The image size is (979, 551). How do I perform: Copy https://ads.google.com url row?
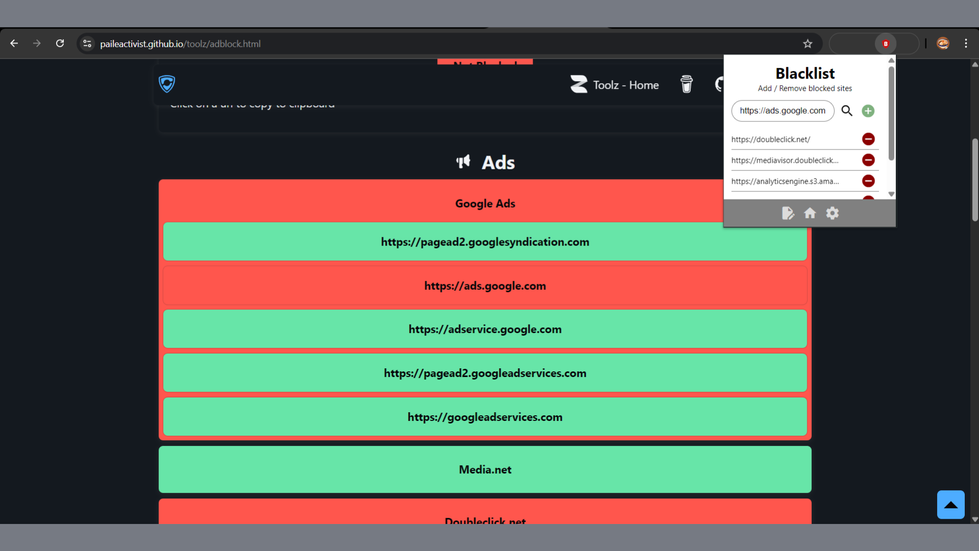click(x=485, y=286)
